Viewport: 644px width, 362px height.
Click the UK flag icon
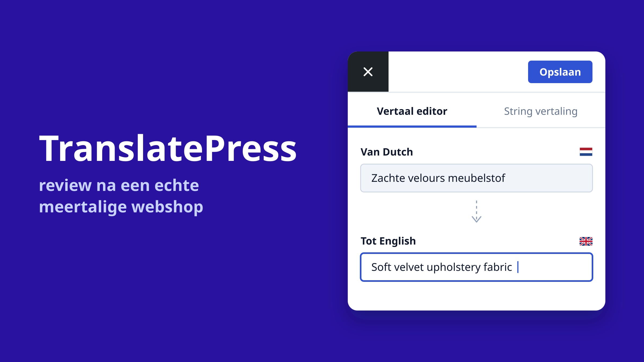[586, 241]
